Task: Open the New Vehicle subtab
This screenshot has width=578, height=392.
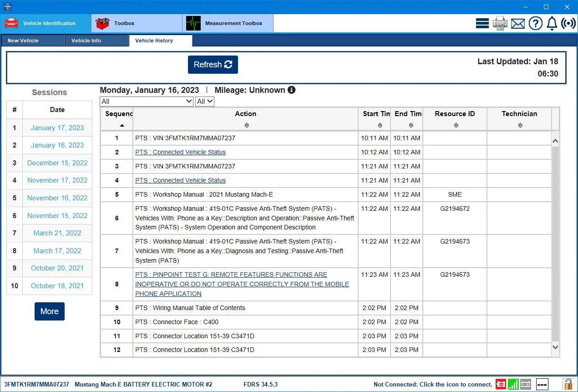Action: coord(33,41)
